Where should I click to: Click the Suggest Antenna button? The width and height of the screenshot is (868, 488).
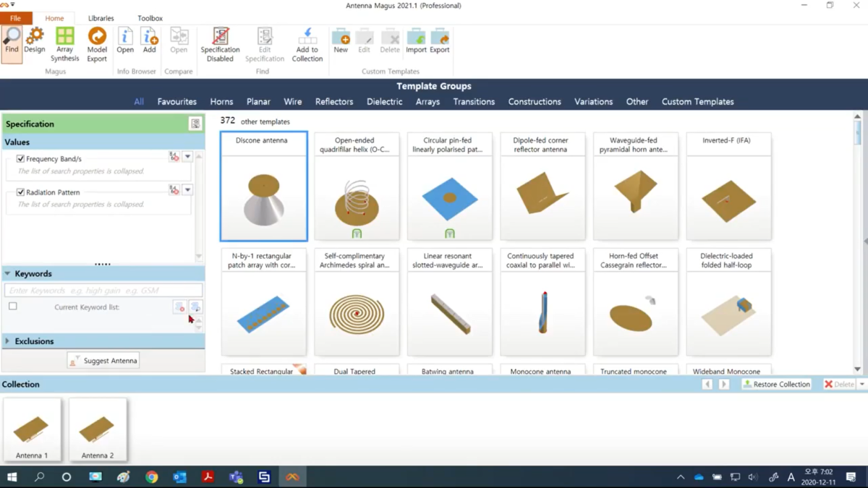coord(103,361)
